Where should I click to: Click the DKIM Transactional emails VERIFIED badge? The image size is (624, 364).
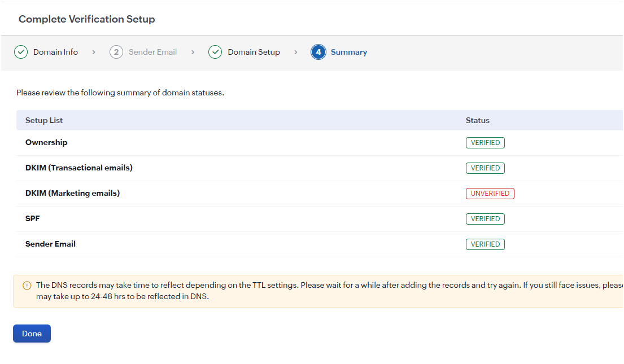[x=485, y=168]
